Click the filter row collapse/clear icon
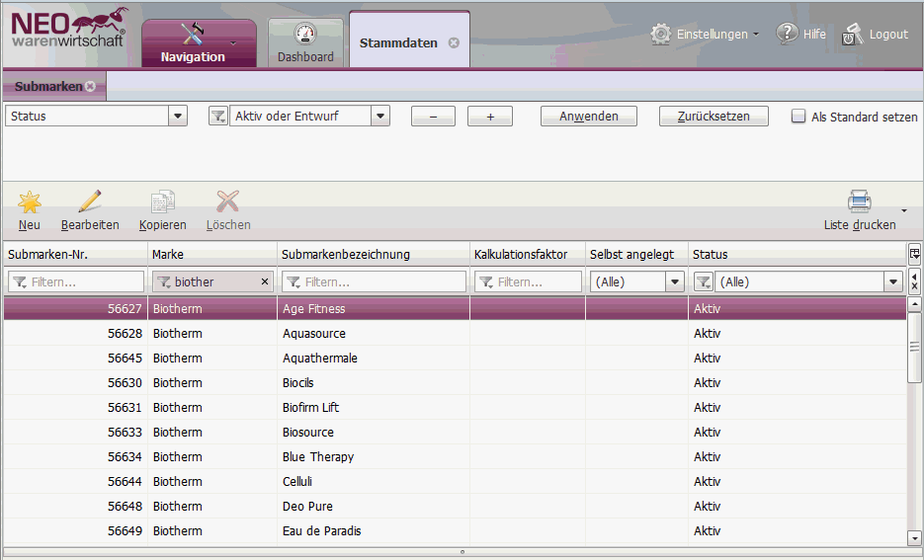924x560 pixels. coord(914,281)
